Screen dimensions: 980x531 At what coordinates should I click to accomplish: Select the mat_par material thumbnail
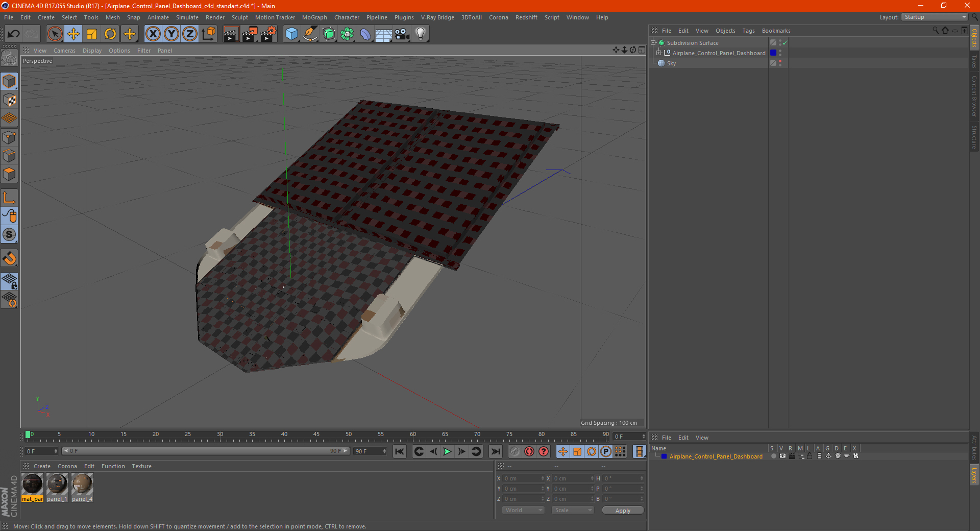coord(32,487)
